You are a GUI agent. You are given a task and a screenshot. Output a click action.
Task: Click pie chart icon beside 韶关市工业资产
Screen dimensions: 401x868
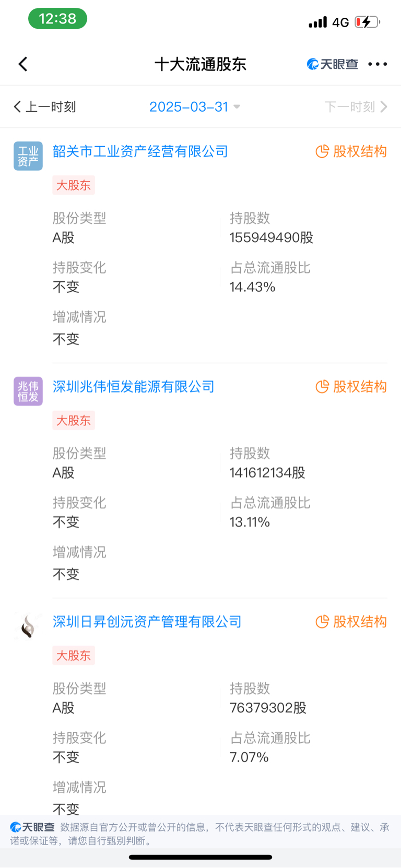[x=322, y=151]
